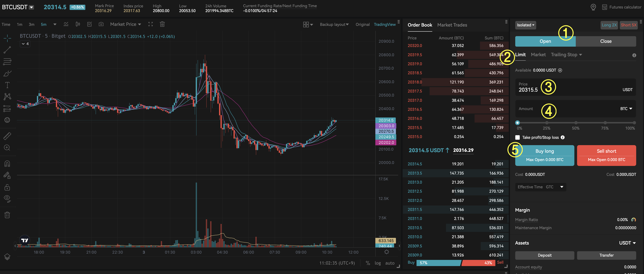Viewport: 644px width, 274px height.
Task: Open the BTCUSDT pair selector dropdown
Action: (x=31, y=7)
